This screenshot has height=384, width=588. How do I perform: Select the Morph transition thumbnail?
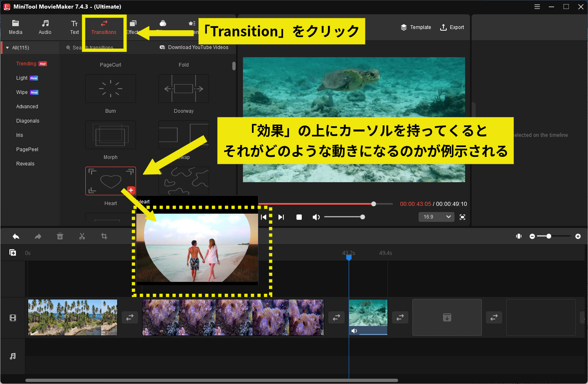(x=111, y=135)
